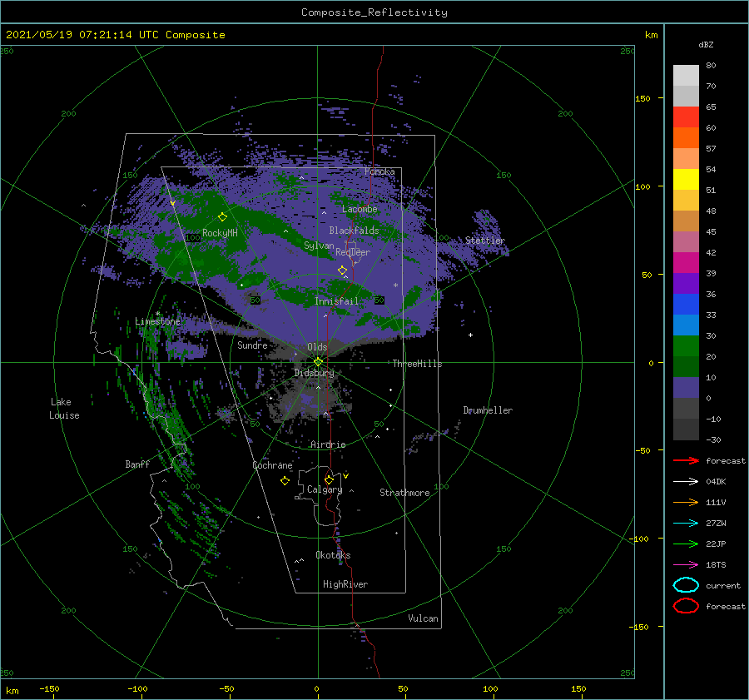Click the RockyMH label
Viewport: 749px width, 700px height.
(220, 233)
